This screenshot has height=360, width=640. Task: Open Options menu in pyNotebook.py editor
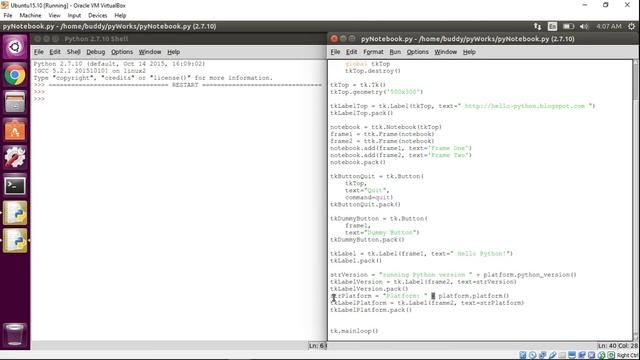tap(418, 52)
